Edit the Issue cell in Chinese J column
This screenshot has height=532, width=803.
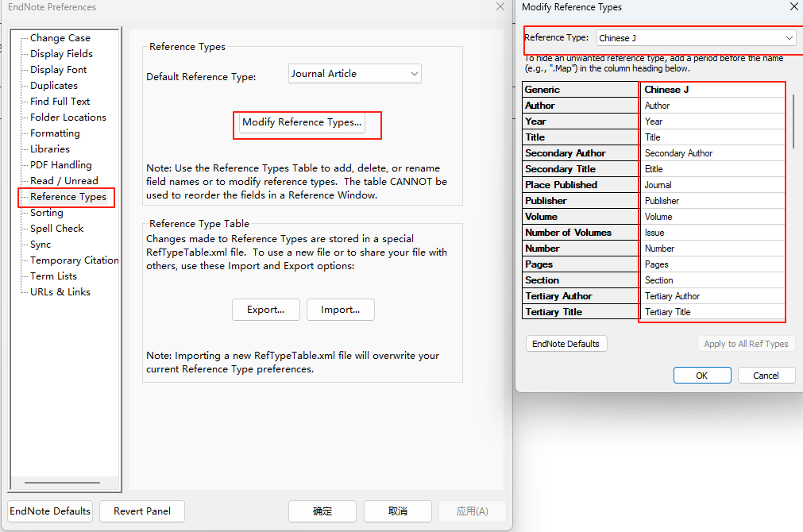(713, 233)
